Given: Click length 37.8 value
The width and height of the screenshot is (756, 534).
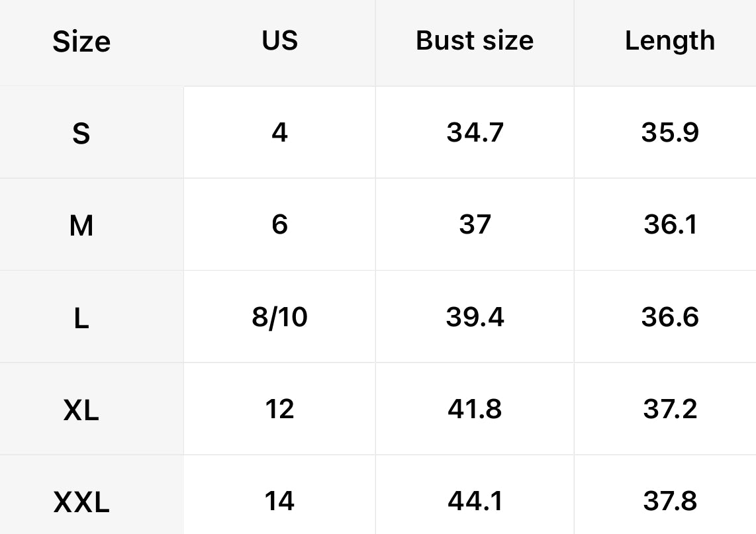Looking at the screenshot, I should coord(669,501).
